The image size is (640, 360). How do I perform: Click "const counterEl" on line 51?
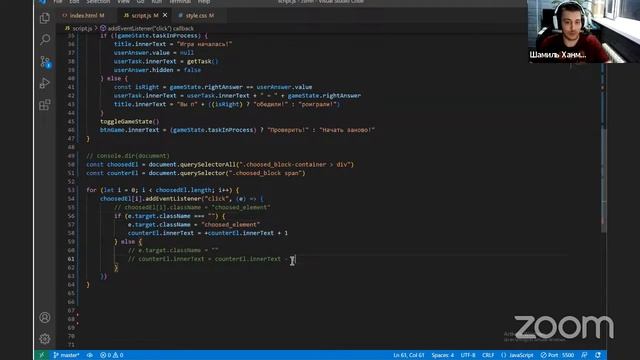pyautogui.click(x=112, y=173)
